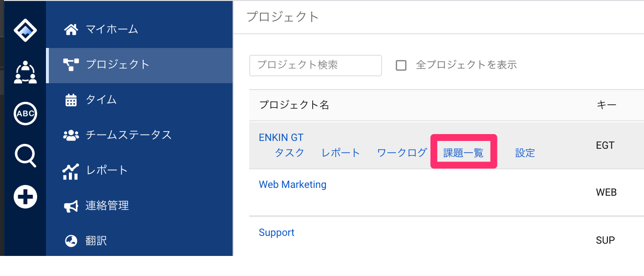Click the globe icon beside 翻訳
This screenshot has width=644, height=276.
click(71, 241)
